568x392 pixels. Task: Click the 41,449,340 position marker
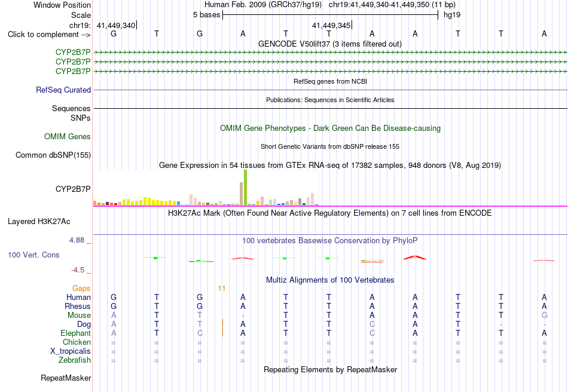click(x=116, y=25)
